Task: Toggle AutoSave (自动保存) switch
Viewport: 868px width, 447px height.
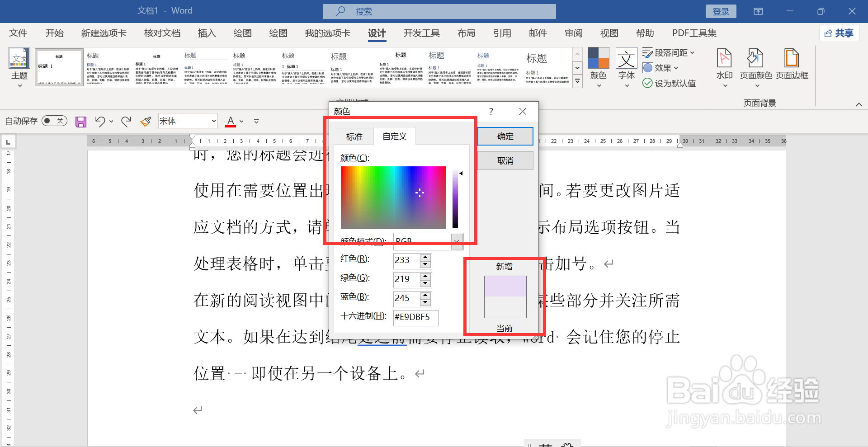Action: [54, 121]
